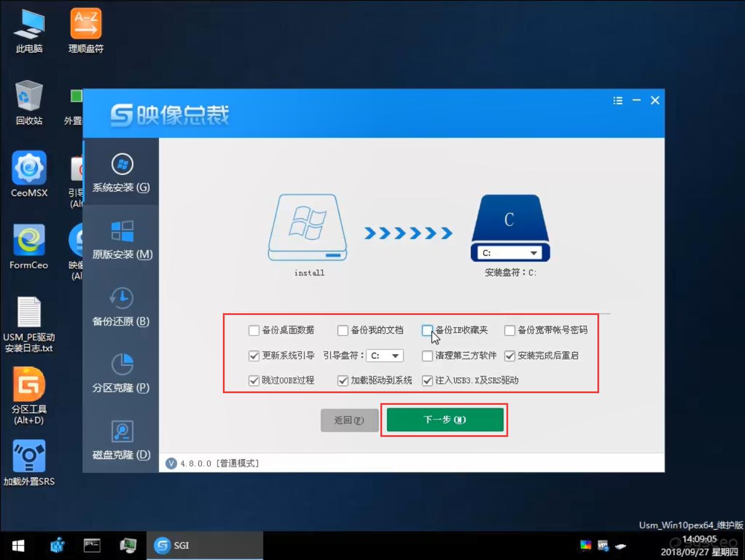
Task: Check the 备份我的文档 box
Action: [342, 330]
